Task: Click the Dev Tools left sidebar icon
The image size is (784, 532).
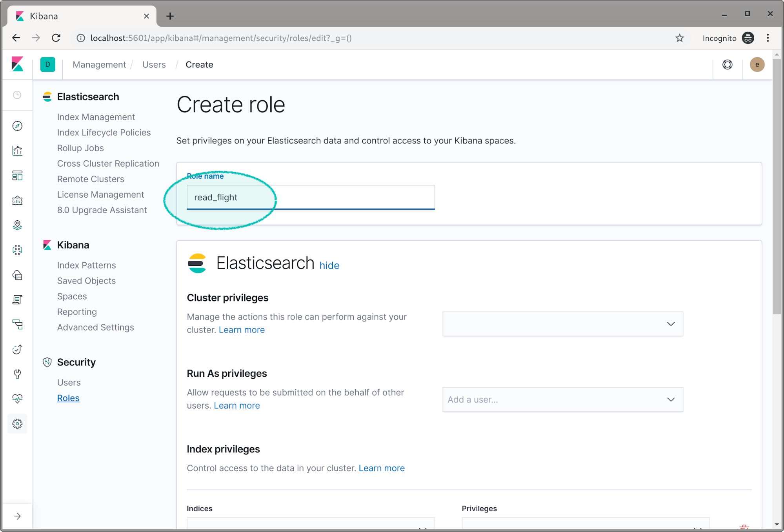Action: click(17, 374)
